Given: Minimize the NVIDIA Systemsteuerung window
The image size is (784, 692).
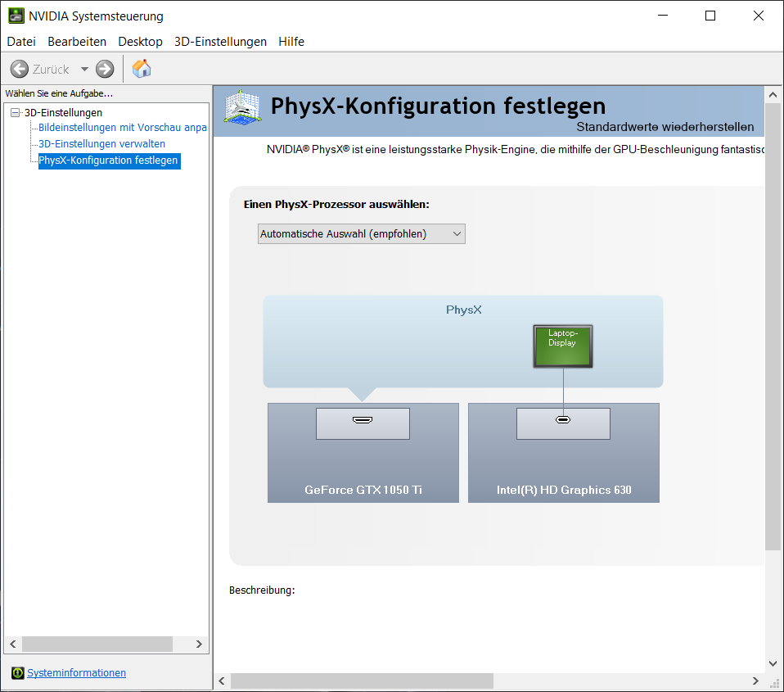Looking at the screenshot, I should pos(663,16).
